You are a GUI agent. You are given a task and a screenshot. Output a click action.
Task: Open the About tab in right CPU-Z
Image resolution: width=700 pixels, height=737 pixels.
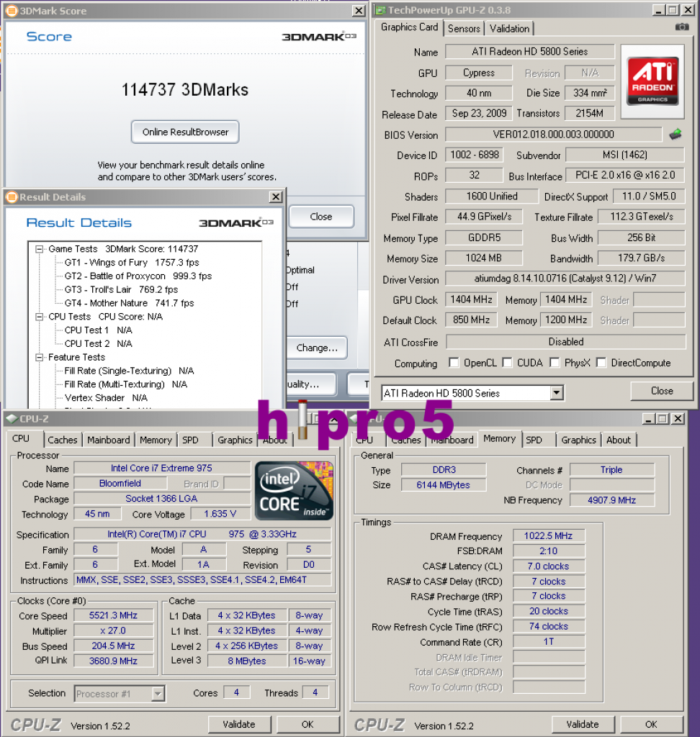(x=618, y=440)
